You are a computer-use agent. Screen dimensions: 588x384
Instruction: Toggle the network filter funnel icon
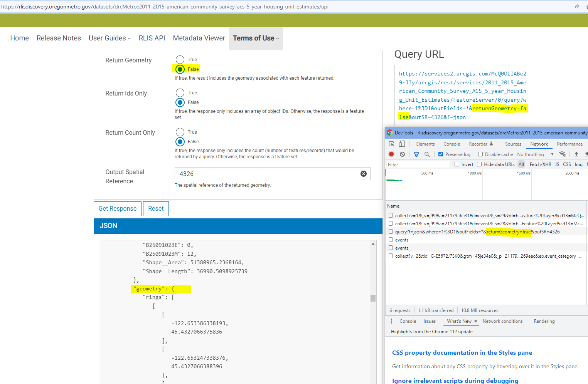click(x=416, y=154)
